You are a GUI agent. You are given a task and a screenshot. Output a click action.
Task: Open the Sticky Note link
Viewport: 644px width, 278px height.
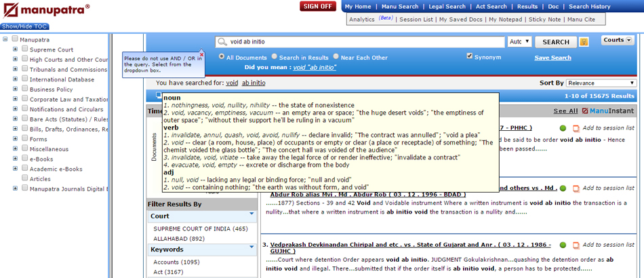click(x=544, y=19)
